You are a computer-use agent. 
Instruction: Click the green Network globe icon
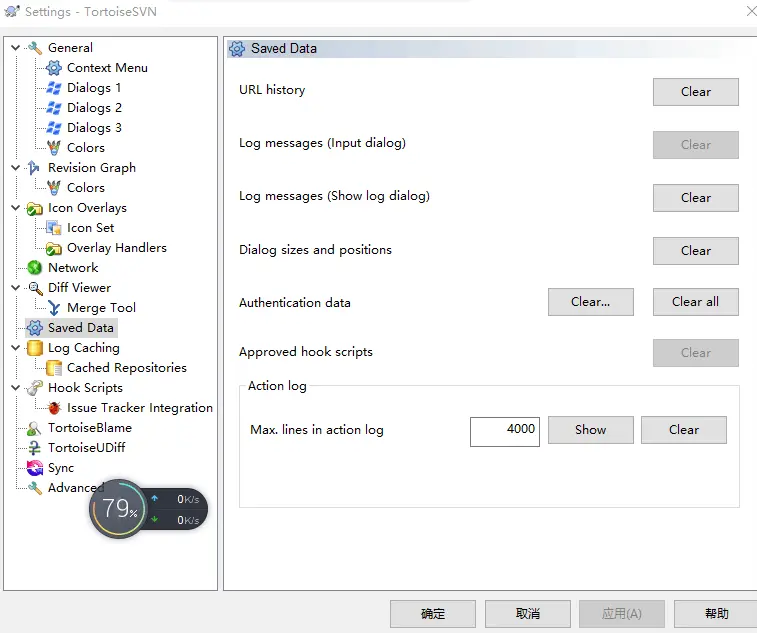point(35,267)
